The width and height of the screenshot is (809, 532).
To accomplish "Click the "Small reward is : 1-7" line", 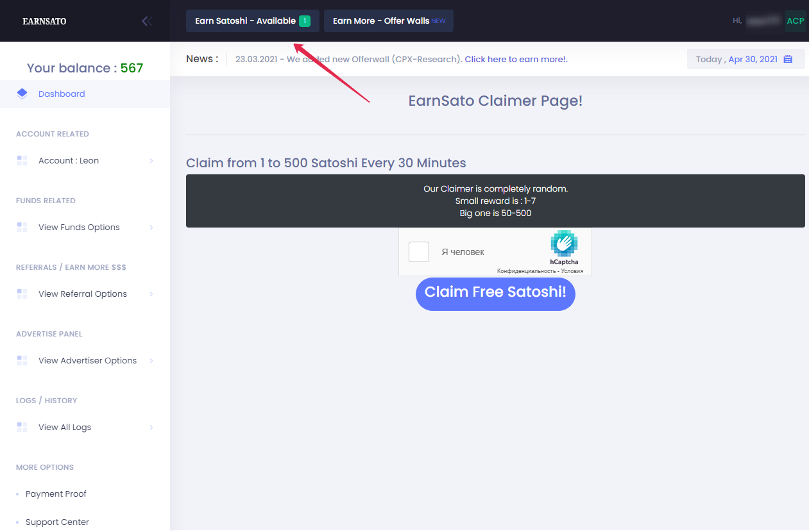I will (495, 201).
